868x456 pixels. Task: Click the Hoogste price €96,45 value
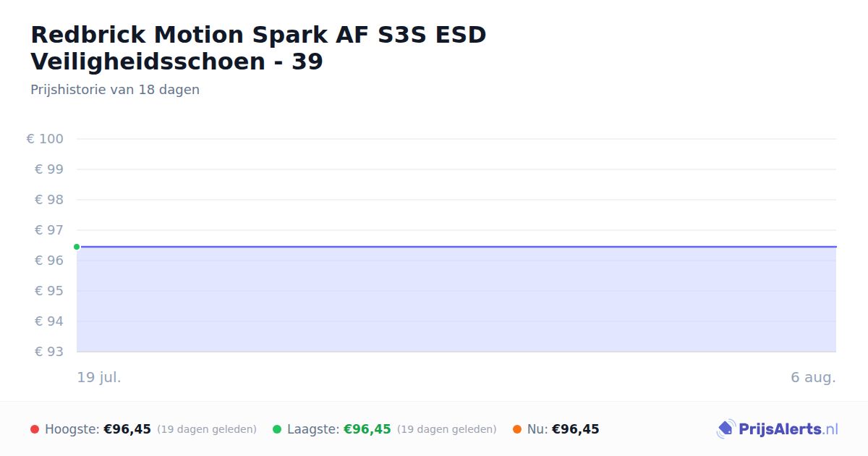coord(127,429)
